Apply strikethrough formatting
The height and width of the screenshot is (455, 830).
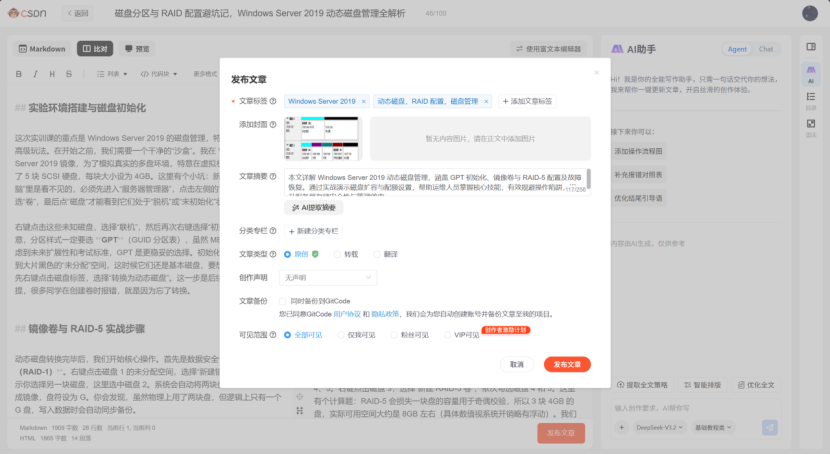69,74
